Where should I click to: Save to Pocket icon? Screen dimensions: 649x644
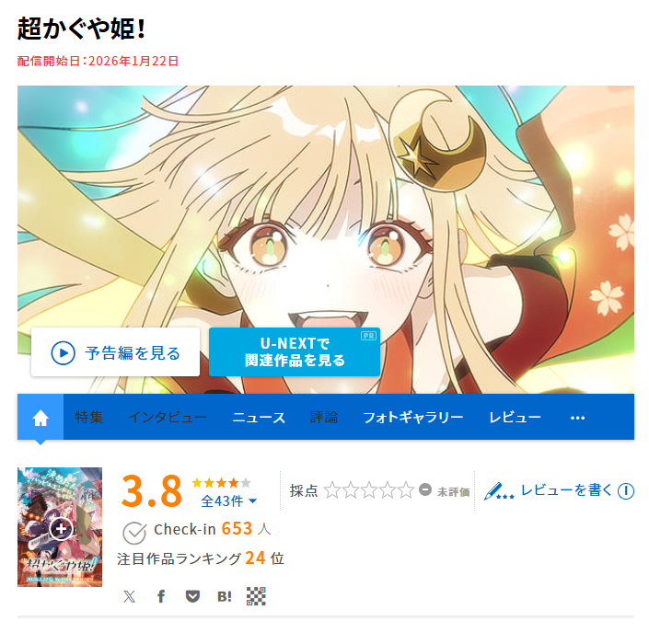point(192,596)
